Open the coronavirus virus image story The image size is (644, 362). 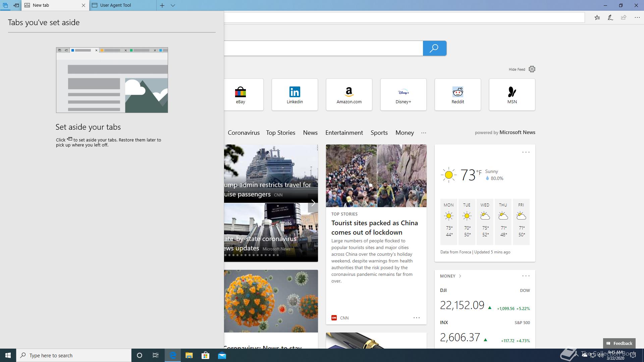coord(271,301)
